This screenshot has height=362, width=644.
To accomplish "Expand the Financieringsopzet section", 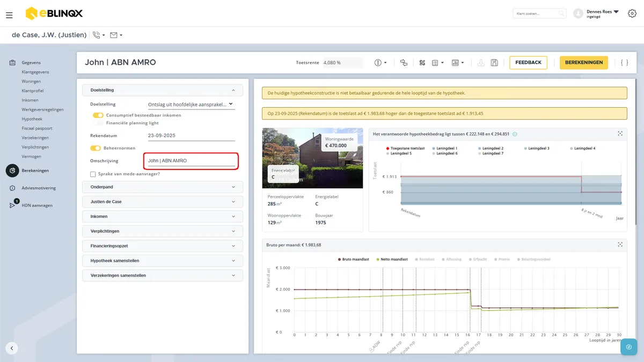I will (163, 246).
